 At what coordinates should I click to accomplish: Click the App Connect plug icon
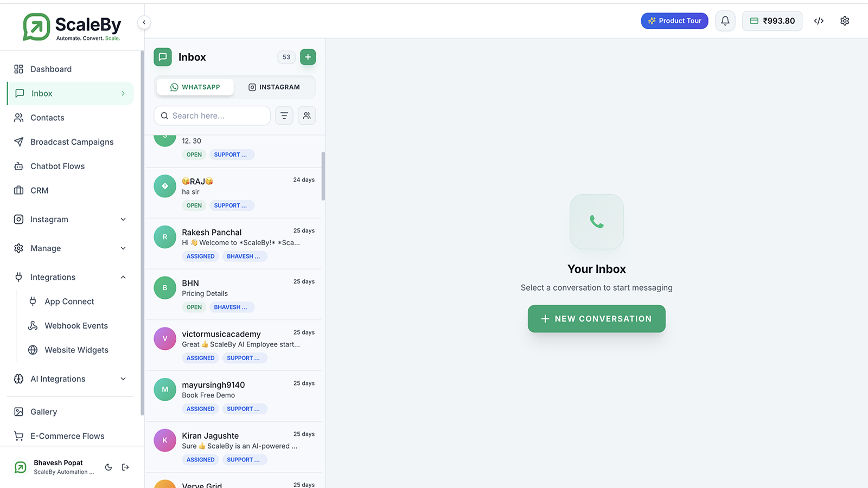tap(33, 301)
